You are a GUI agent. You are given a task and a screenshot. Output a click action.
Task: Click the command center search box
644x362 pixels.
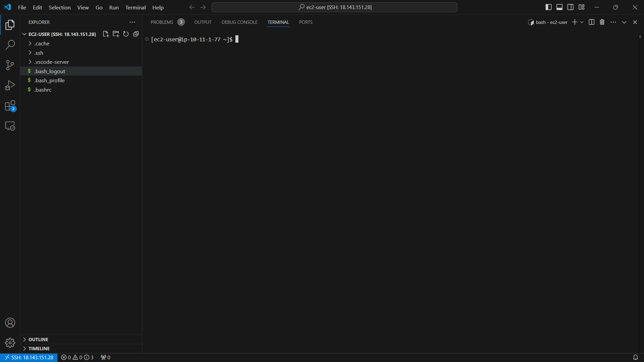[x=334, y=7]
